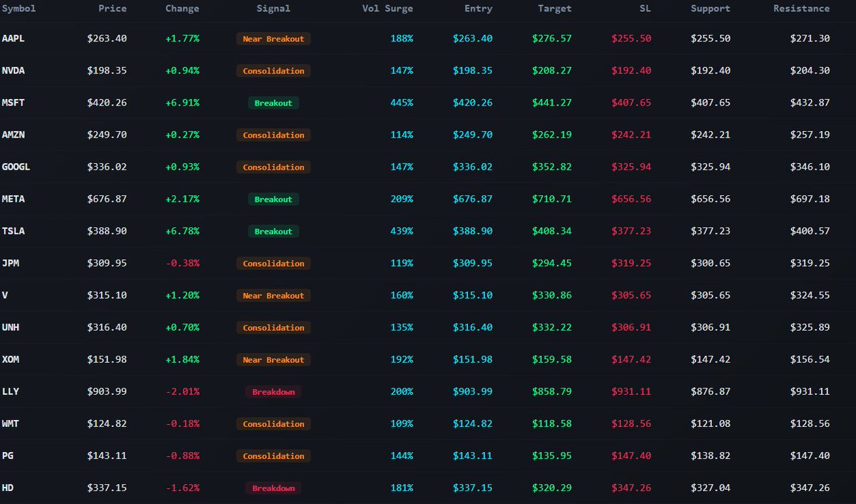Select the WMT symbol
The height and width of the screenshot is (504, 856).
11,423
